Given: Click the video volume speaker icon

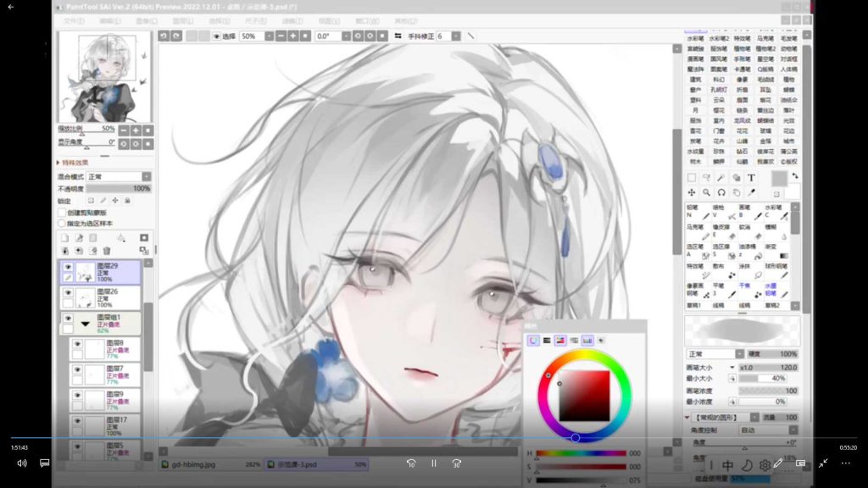Looking at the screenshot, I should click(21, 463).
